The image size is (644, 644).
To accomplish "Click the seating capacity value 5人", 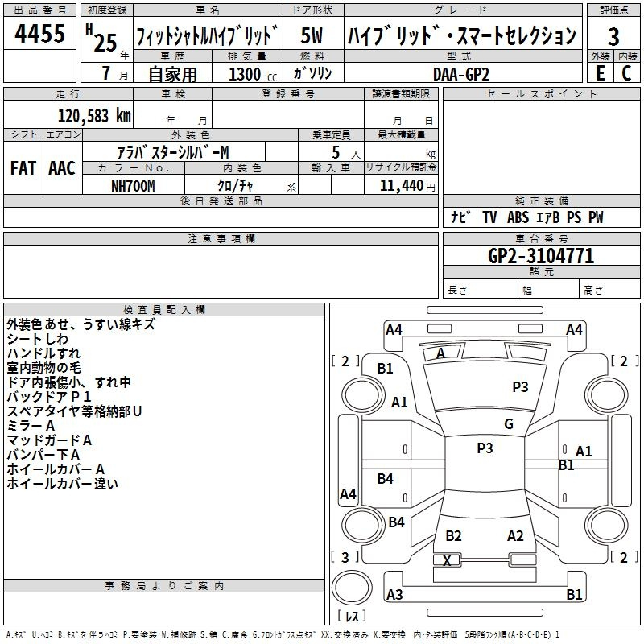I will (x=346, y=152).
